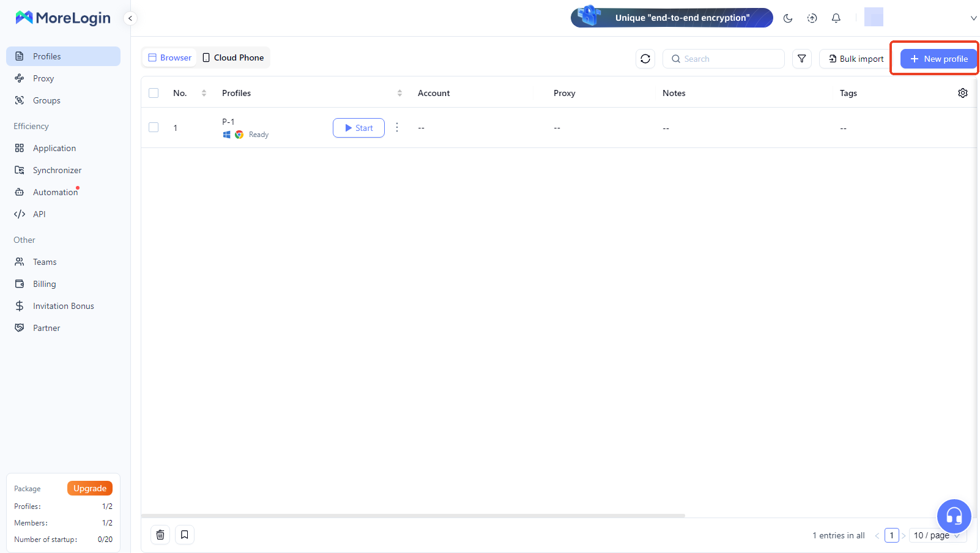Collapse the left sidebar with the chevron
This screenshot has width=980, height=553.
click(x=130, y=18)
